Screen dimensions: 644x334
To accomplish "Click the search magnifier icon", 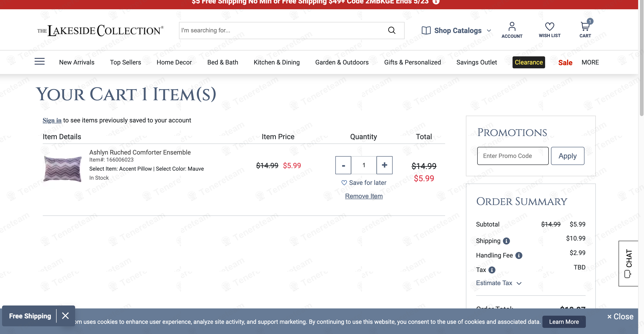I will (x=391, y=31).
